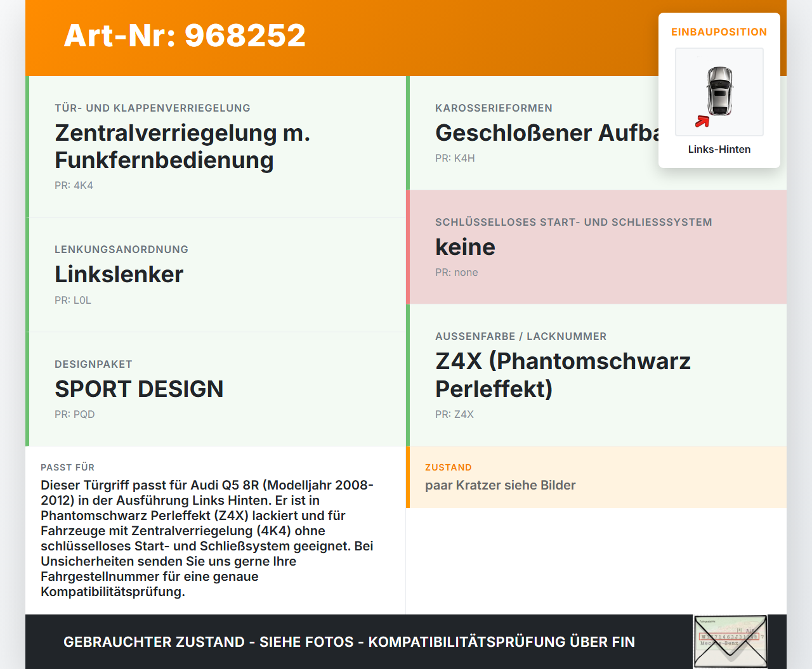Select the Z4X Phantomschwarz Perleffekt color entry
Screen dimensions: 812x669
[x=562, y=375]
